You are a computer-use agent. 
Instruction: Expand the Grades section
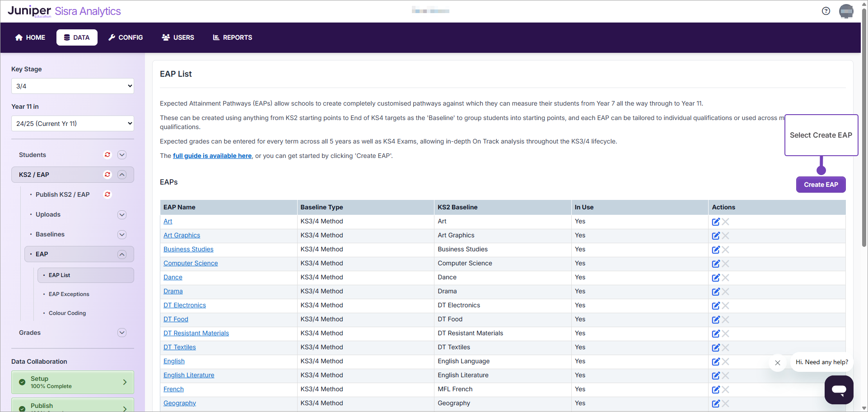122,333
